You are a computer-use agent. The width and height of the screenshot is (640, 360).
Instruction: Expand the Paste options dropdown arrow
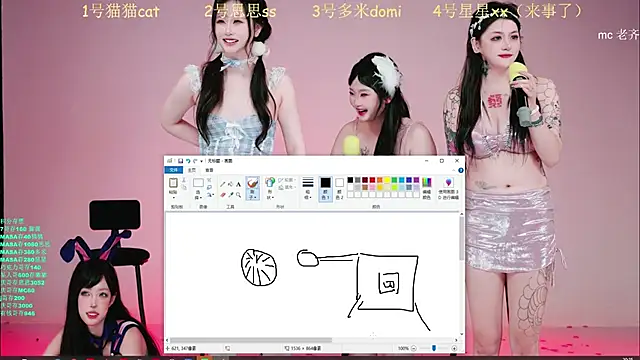point(173,198)
